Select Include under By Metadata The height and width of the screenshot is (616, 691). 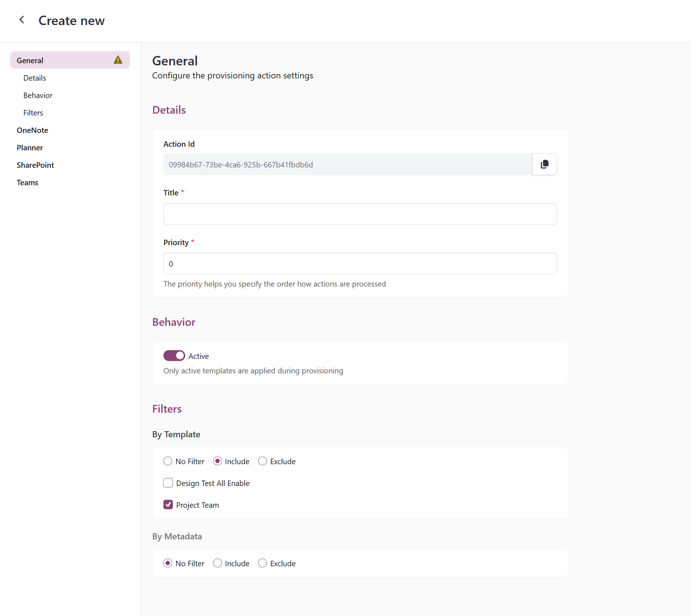(217, 563)
